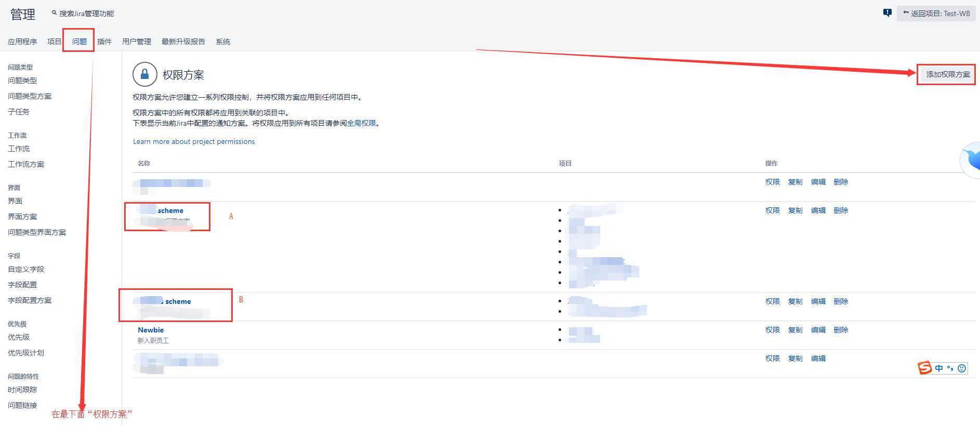This screenshot has width=980, height=426.
Task: Click the floating blue bird assistant icon
Action: point(971,160)
